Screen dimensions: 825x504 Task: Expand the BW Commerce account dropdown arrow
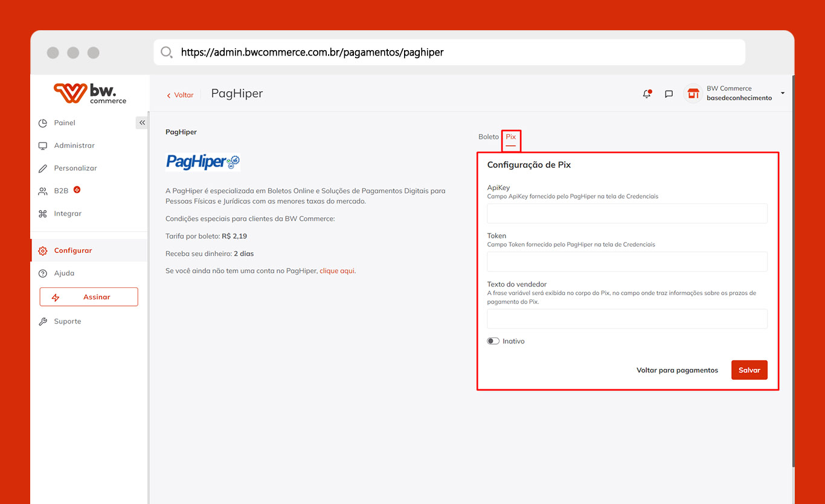coord(783,93)
